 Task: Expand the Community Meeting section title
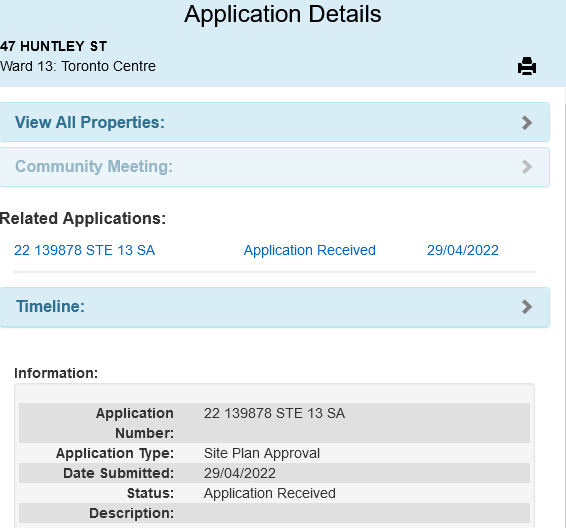pyautogui.click(x=94, y=166)
